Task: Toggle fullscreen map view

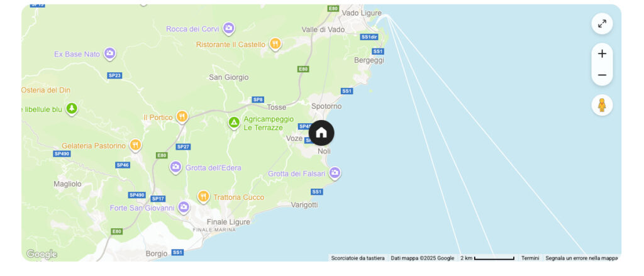Action: coord(602,24)
